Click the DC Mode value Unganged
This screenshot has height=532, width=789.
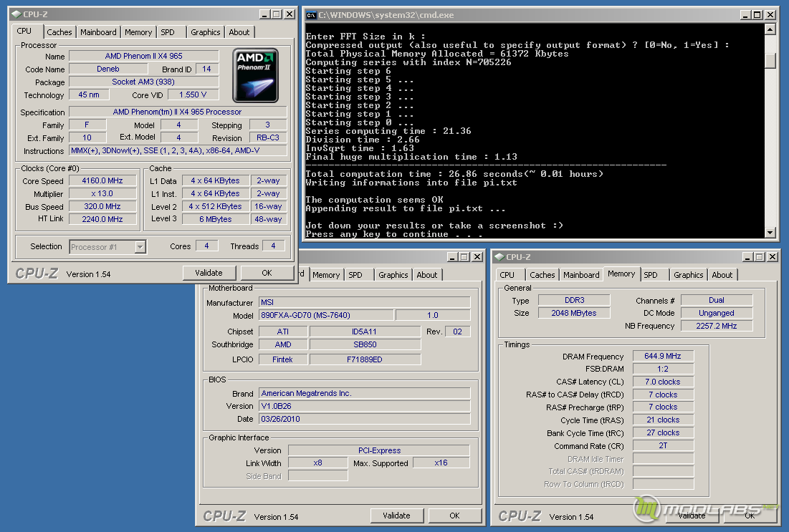(x=717, y=313)
